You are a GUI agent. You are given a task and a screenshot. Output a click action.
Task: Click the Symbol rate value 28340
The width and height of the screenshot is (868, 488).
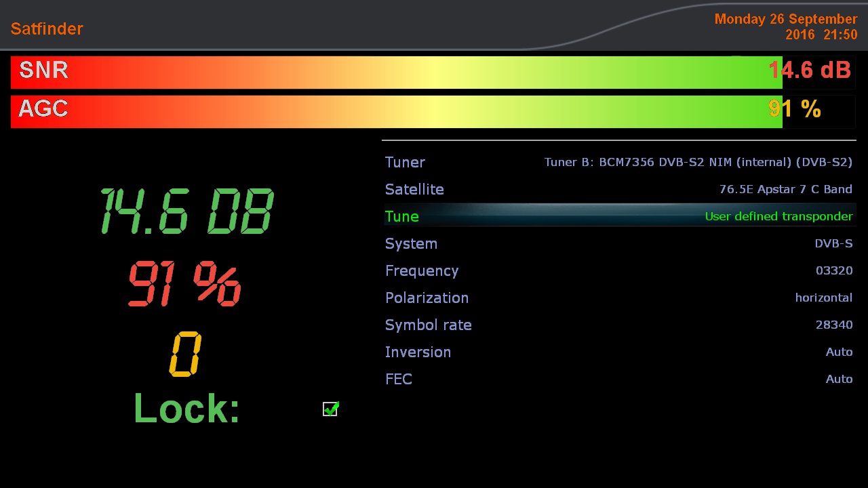833,325
